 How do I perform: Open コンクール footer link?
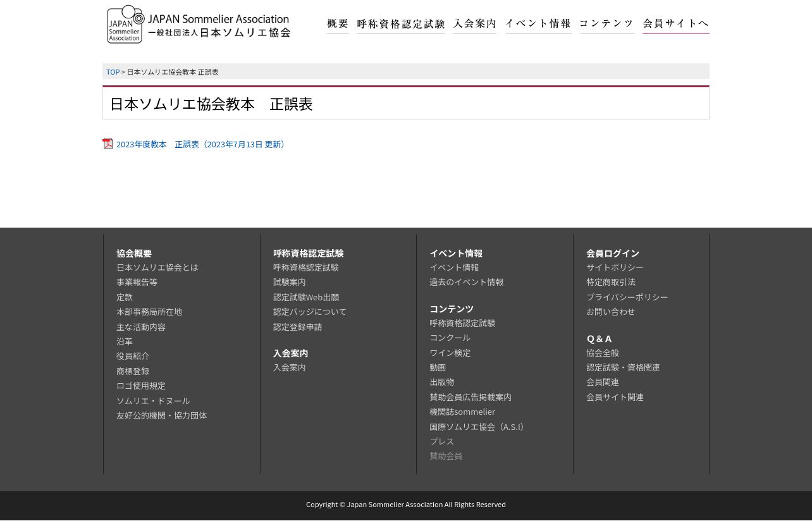coord(450,338)
